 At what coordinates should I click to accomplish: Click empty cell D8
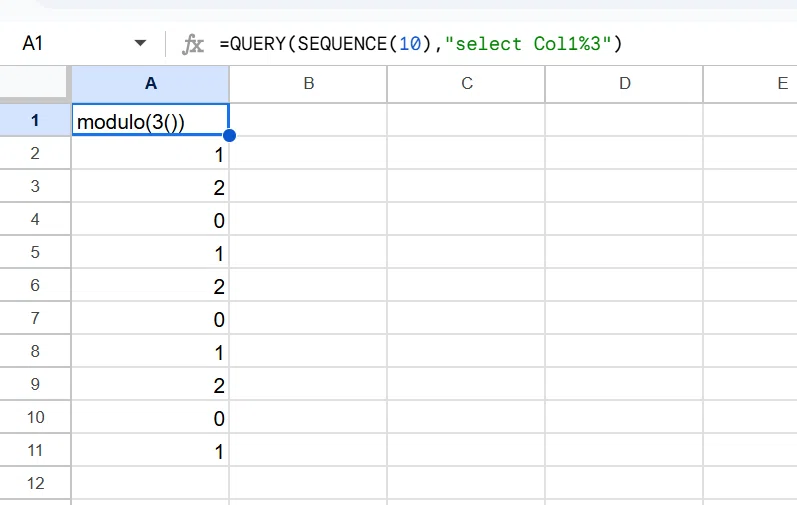(625, 351)
